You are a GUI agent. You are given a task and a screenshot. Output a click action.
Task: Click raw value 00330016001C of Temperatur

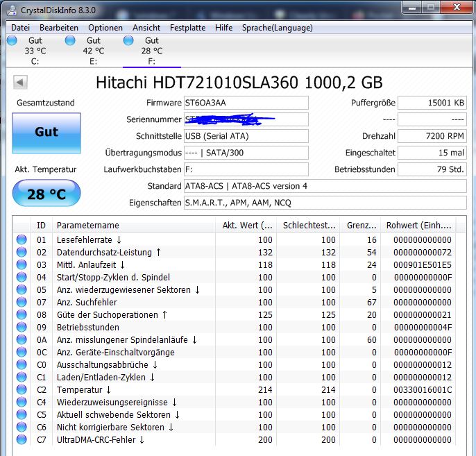click(x=423, y=389)
